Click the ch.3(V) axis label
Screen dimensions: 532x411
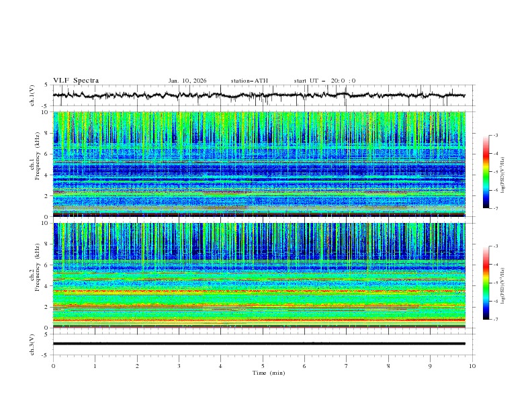coord(33,343)
